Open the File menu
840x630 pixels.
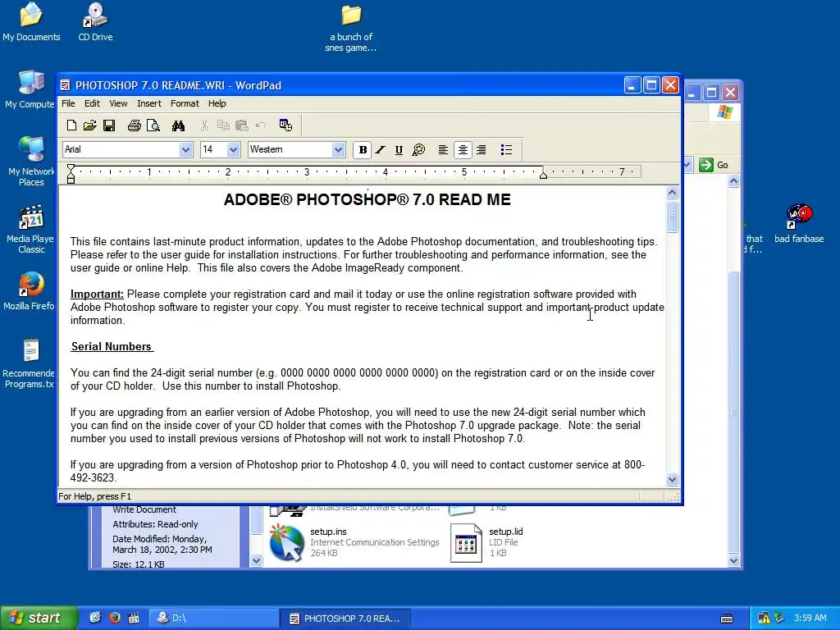click(68, 103)
